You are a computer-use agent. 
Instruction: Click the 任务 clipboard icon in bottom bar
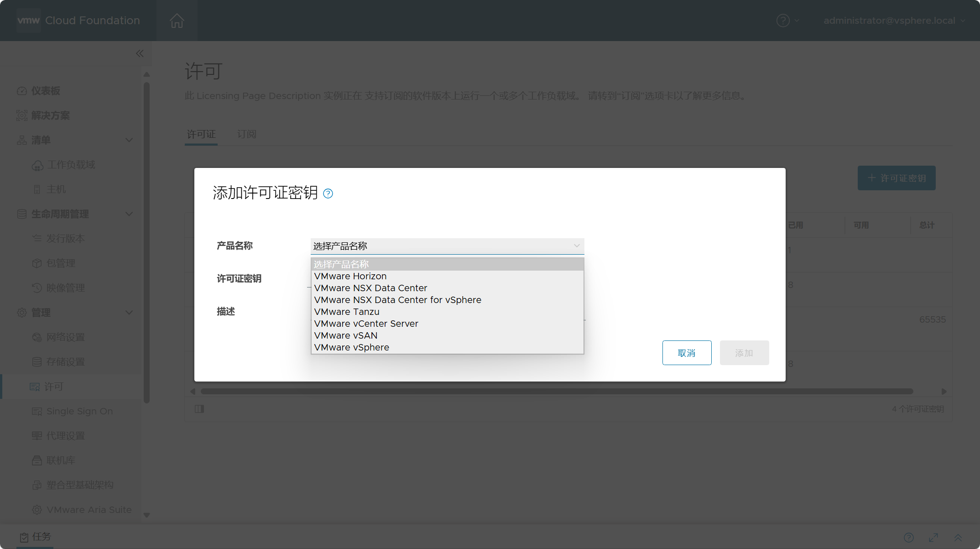[x=24, y=537]
